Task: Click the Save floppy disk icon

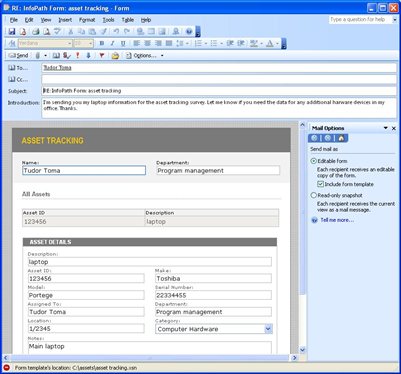Action: [12, 31]
